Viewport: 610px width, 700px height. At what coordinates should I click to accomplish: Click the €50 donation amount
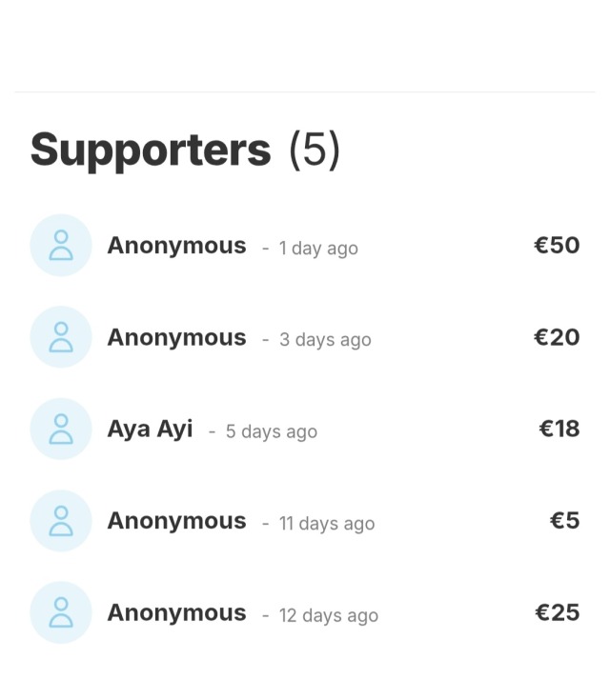pos(557,245)
